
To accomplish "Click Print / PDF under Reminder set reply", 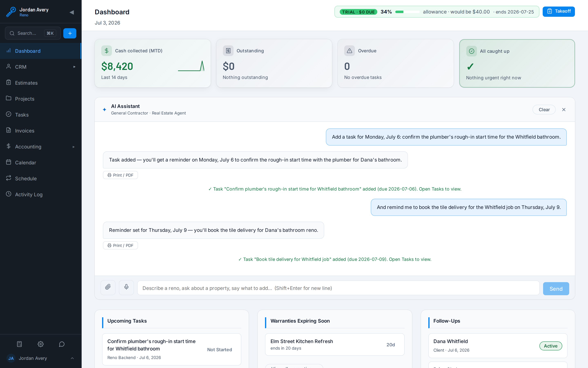I will [120, 245].
